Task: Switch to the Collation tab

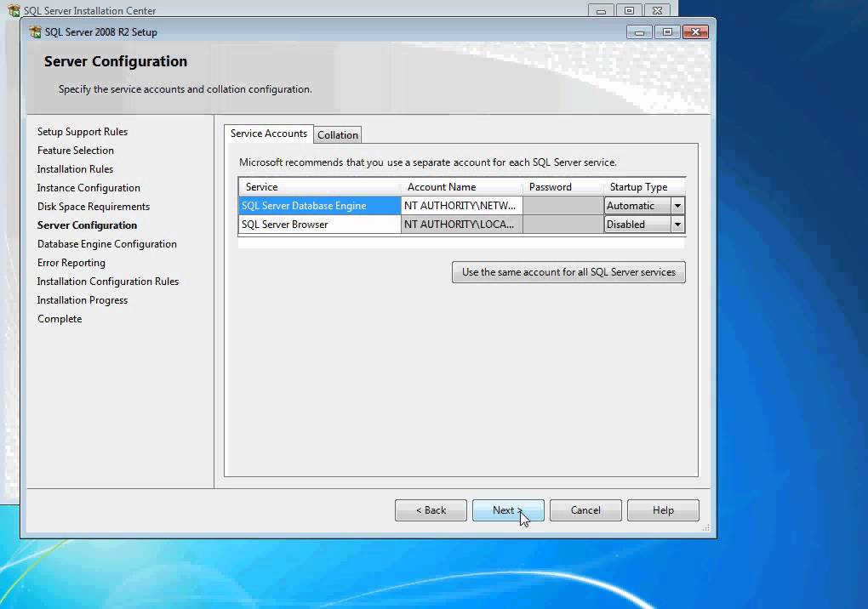Action: pos(338,135)
